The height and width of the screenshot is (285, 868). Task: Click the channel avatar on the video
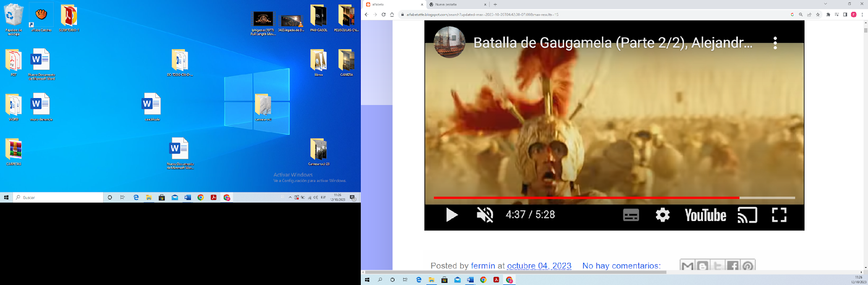449,42
